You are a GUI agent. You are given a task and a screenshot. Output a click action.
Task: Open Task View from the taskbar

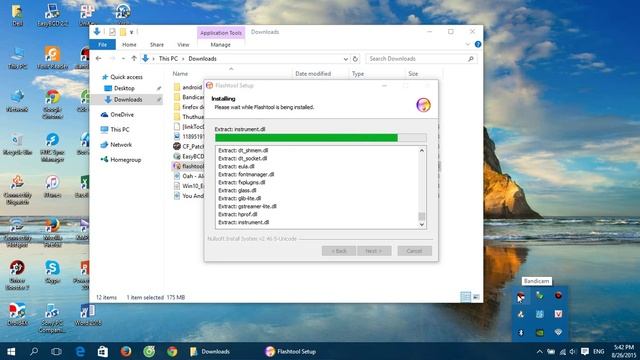click(56, 351)
